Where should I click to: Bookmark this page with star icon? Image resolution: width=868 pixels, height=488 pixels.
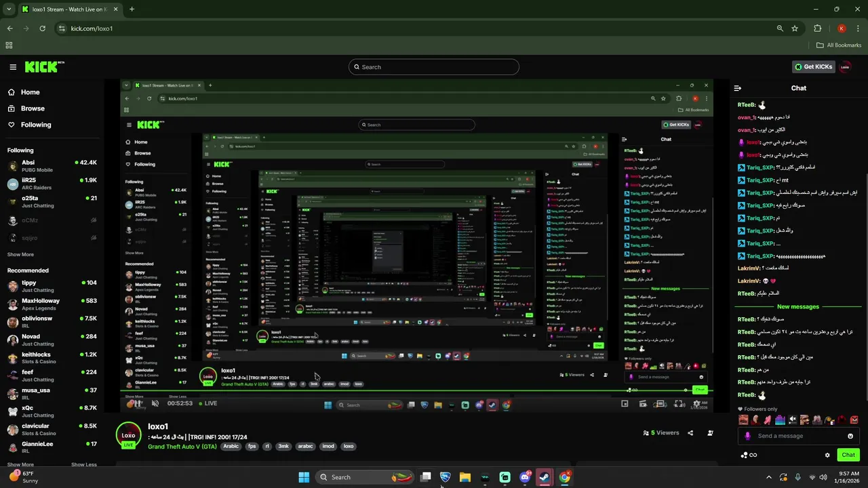tap(795, 28)
